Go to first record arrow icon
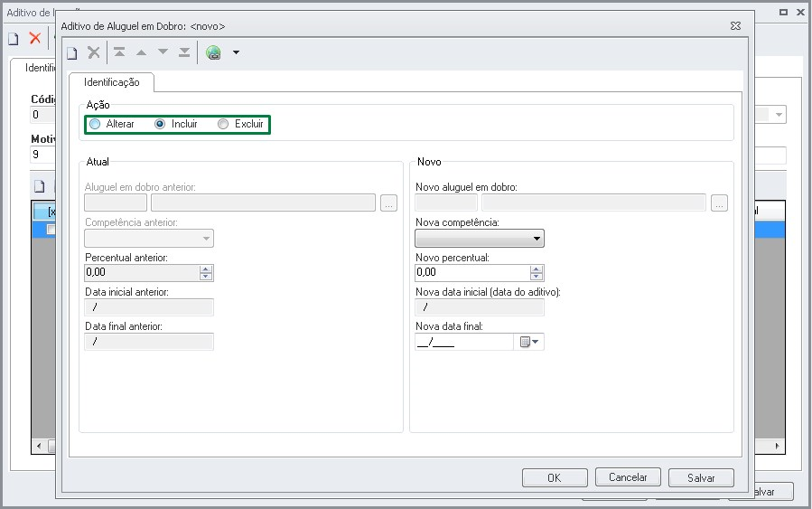Image resolution: width=812 pixels, height=509 pixels. [119, 52]
